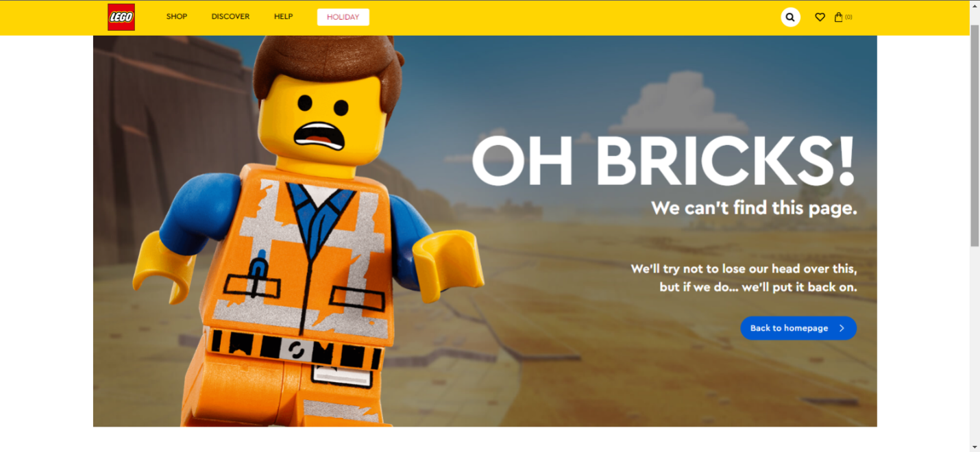
Task: Click "We'll try not to lose our head" text
Action: coord(744,268)
